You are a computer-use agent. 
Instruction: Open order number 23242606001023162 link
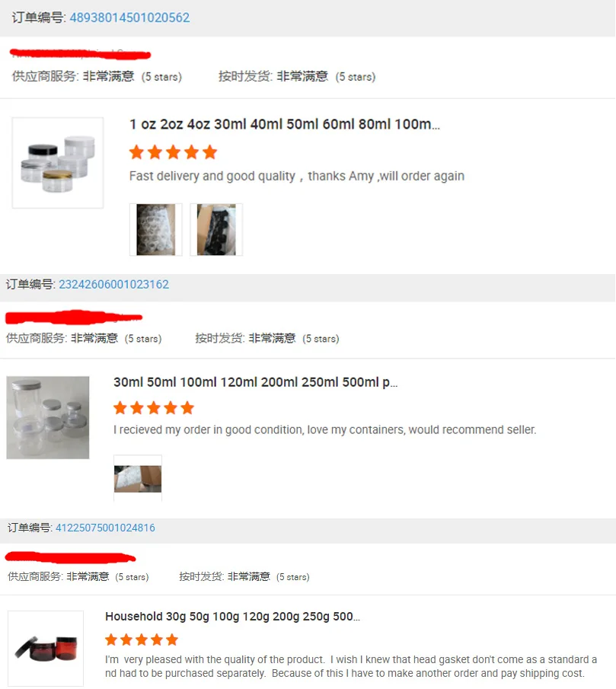[113, 284]
